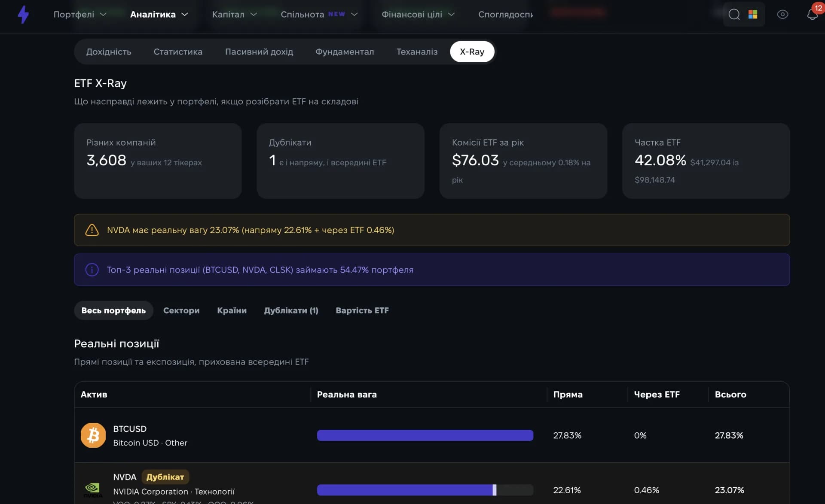Open the Портфелі menu
This screenshot has height=504, width=825.
[x=74, y=15]
